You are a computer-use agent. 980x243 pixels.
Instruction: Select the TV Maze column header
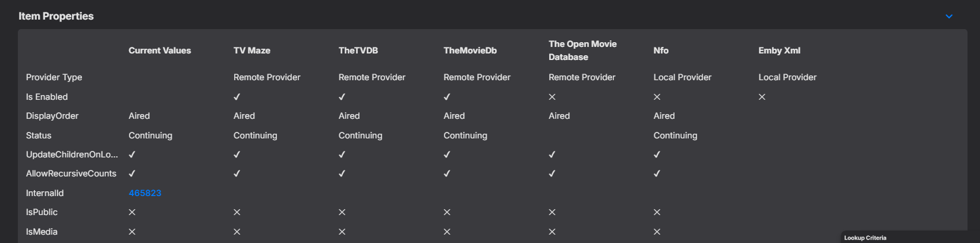coord(252,51)
